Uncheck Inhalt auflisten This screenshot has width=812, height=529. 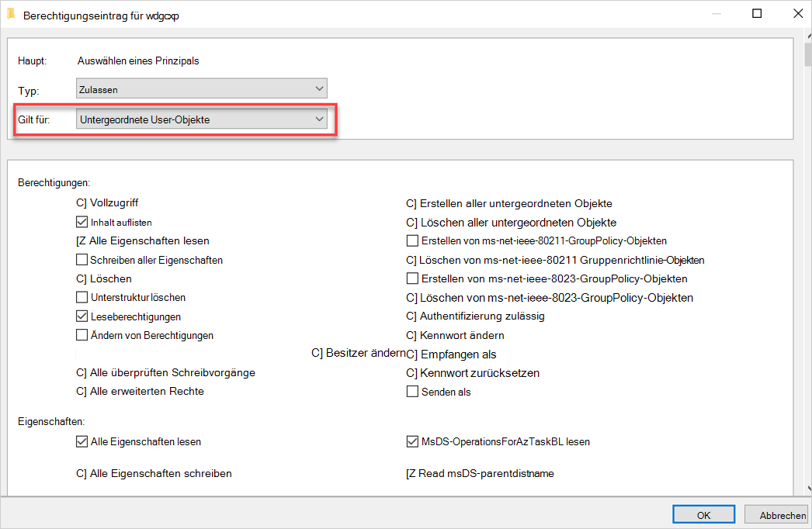coord(82,221)
